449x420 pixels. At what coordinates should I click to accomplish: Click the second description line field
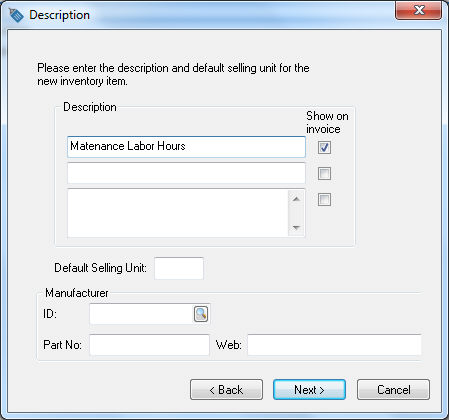186,173
